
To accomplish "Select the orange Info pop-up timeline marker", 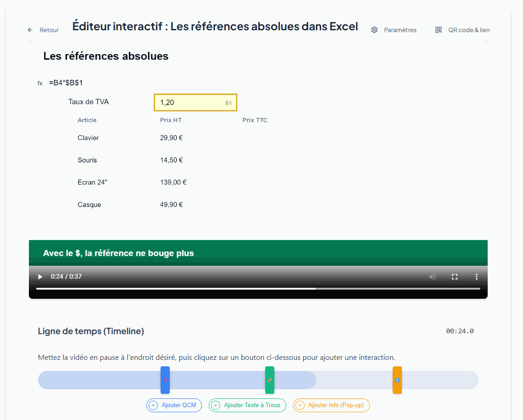I will click(x=397, y=380).
